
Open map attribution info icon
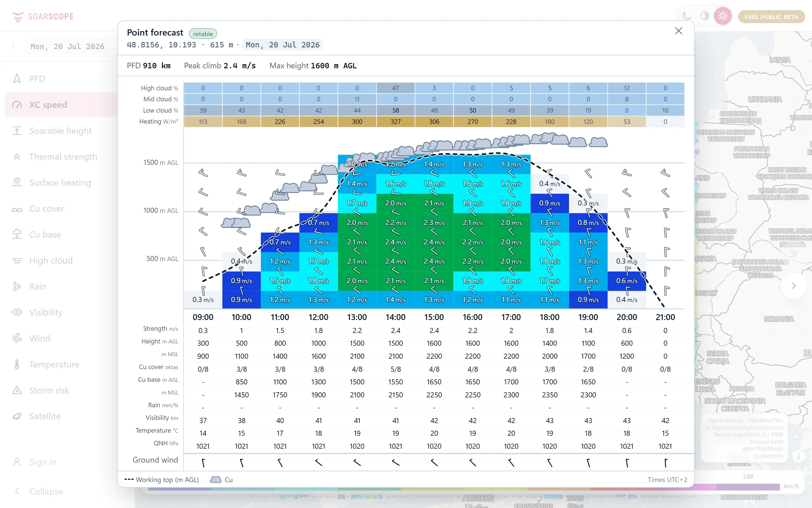pos(798,456)
